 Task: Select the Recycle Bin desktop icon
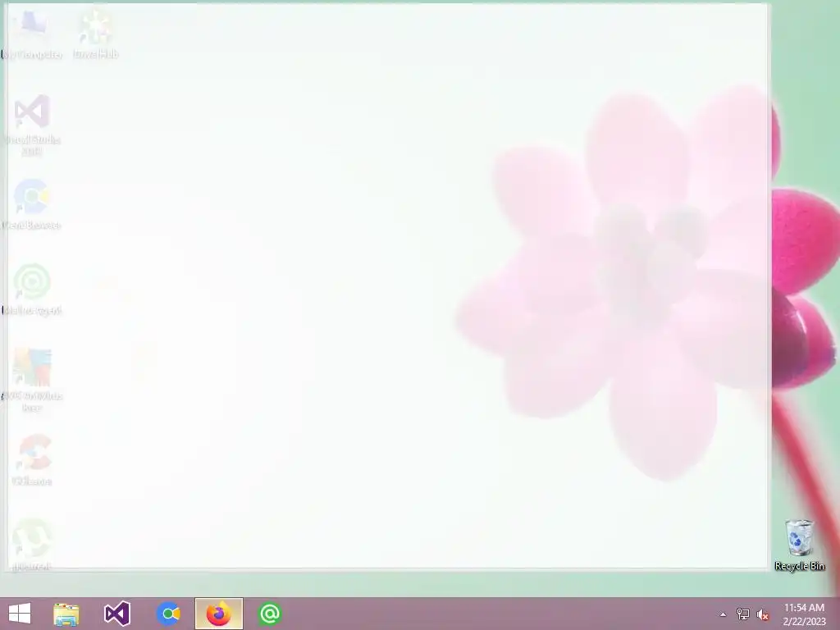click(799, 546)
